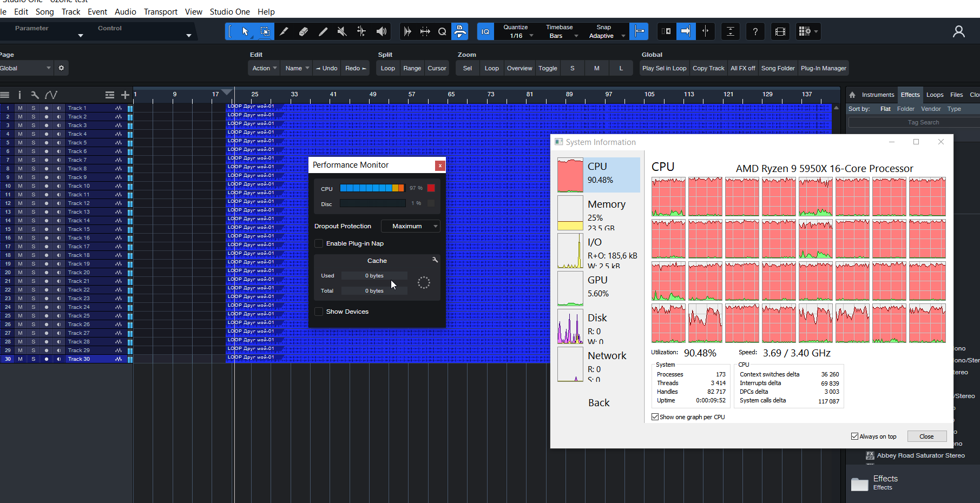Open the track inspector i icon

[19, 95]
